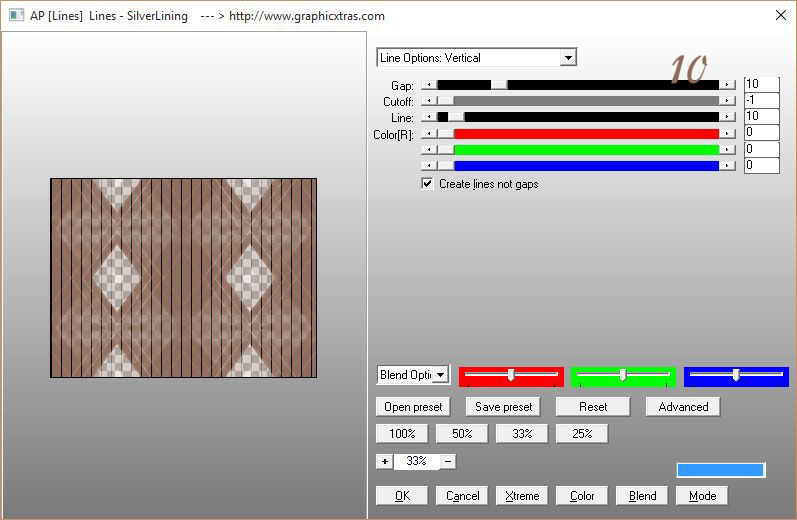Image resolution: width=797 pixels, height=520 pixels.
Task: Toggle the Create lines not gaps checkbox
Action: tap(427, 183)
